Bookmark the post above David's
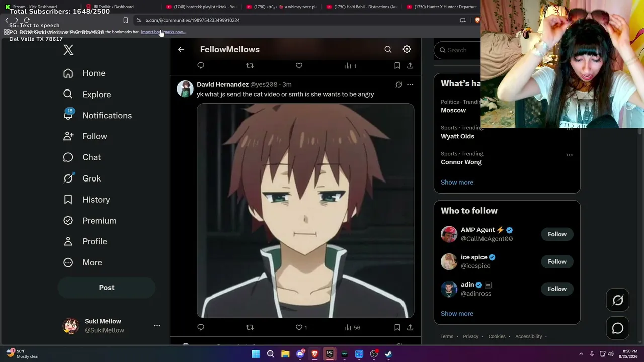Image resolution: width=644 pixels, height=362 pixels. [397, 65]
